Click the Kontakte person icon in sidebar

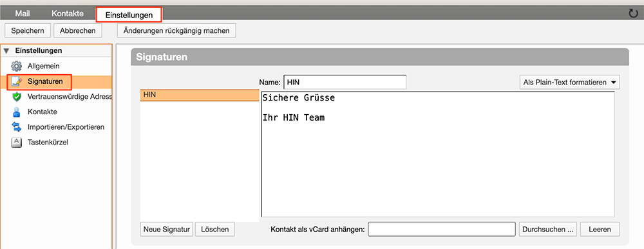coord(16,112)
